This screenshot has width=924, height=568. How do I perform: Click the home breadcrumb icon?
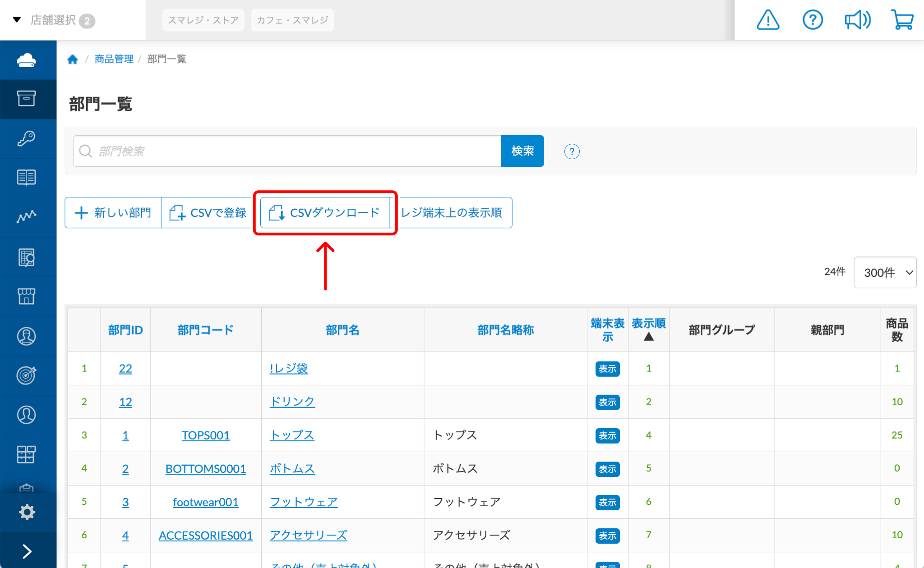pos(73,59)
